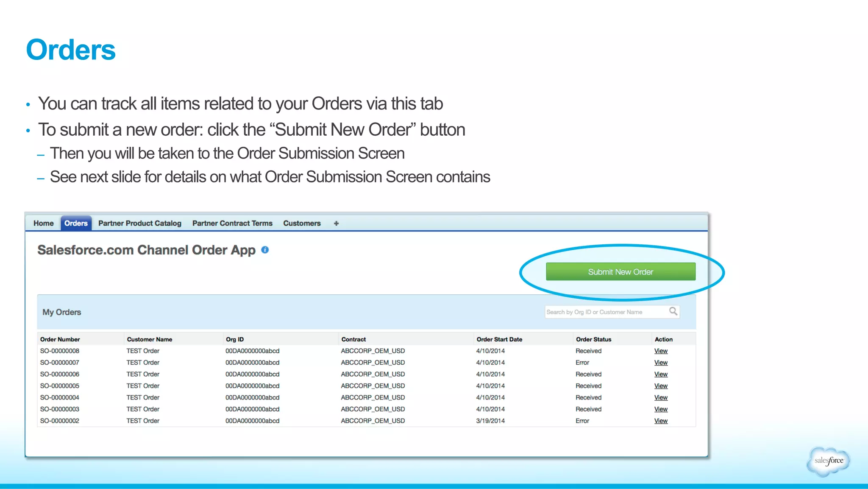Select the Orders tab

click(76, 223)
